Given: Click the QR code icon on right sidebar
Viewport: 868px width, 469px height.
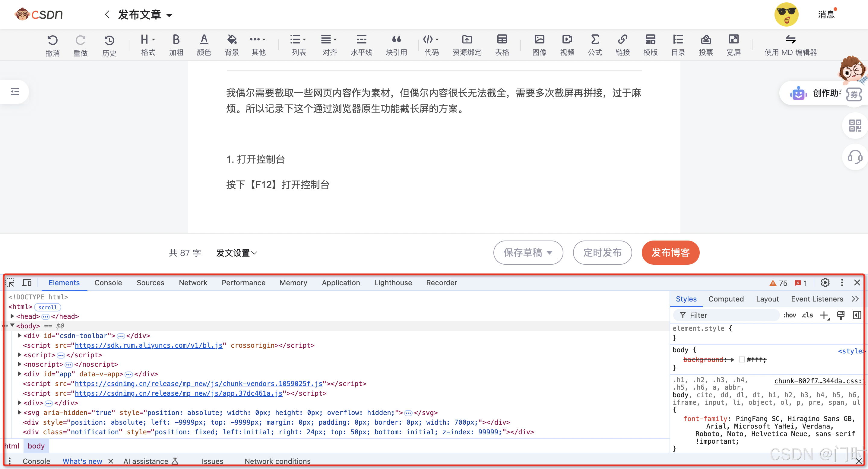Looking at the screenshot, I should click(855, 126).
